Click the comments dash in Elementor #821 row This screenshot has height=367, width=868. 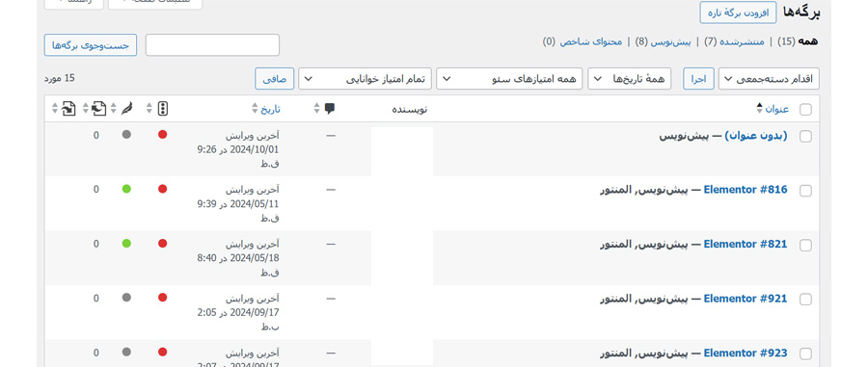331,244
